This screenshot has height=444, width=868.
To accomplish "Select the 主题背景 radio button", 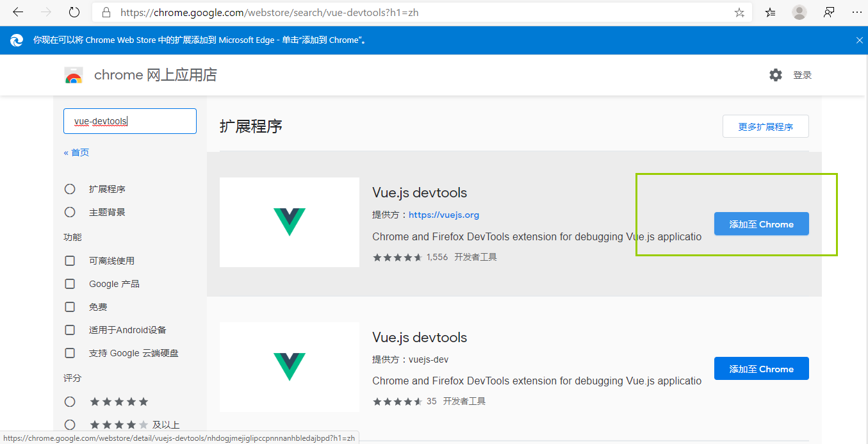I will [70, 212].
